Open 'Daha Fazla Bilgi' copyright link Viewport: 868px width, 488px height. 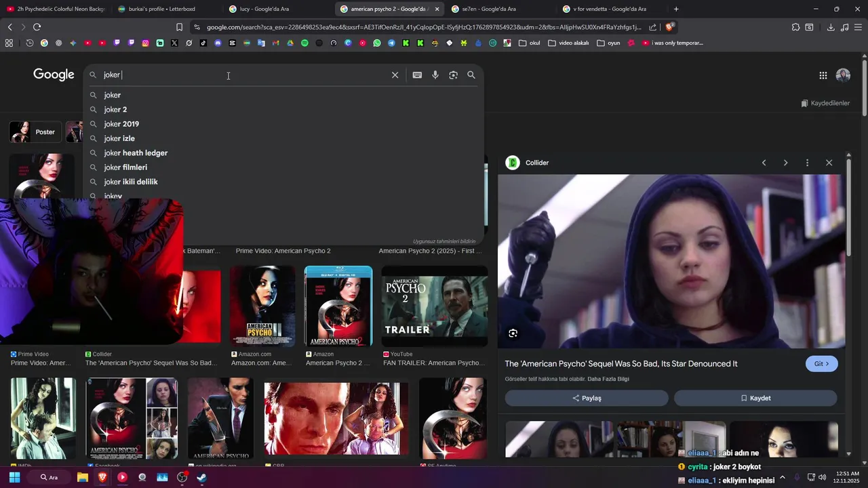click(608, 379)
